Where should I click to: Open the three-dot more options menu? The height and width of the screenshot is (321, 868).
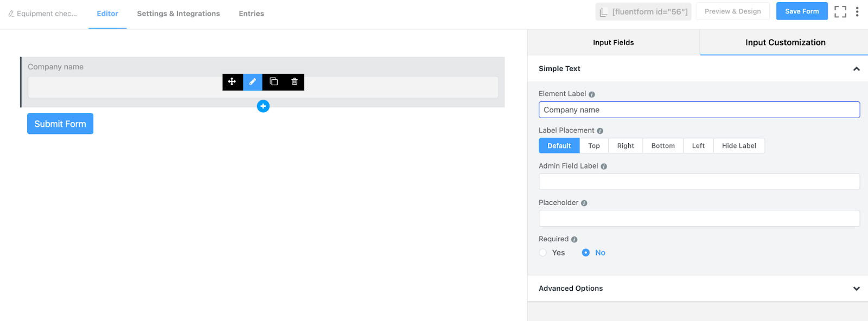click(857, 11)
